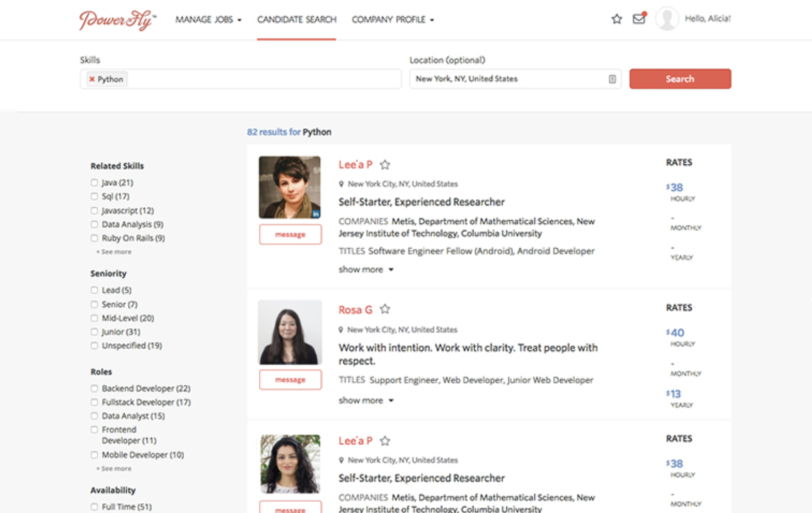Click the "82 results for" text

coord(274,132)
